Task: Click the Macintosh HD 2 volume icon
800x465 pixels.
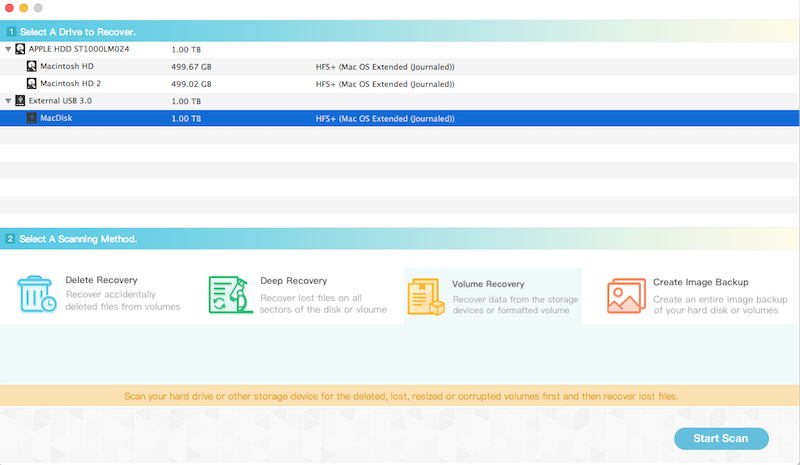Action: coord(32,83)
